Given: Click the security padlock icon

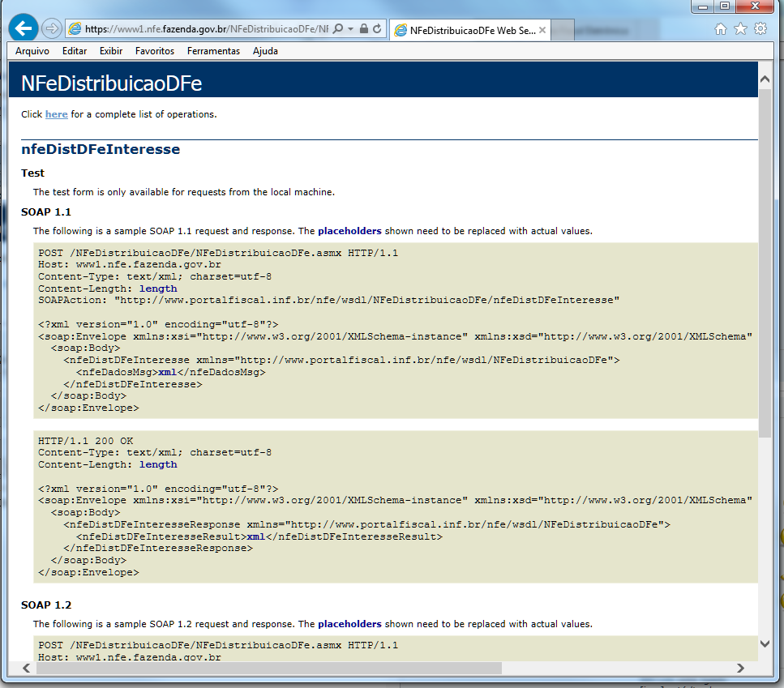Looking at the screenshot, I should pos(364,29).
